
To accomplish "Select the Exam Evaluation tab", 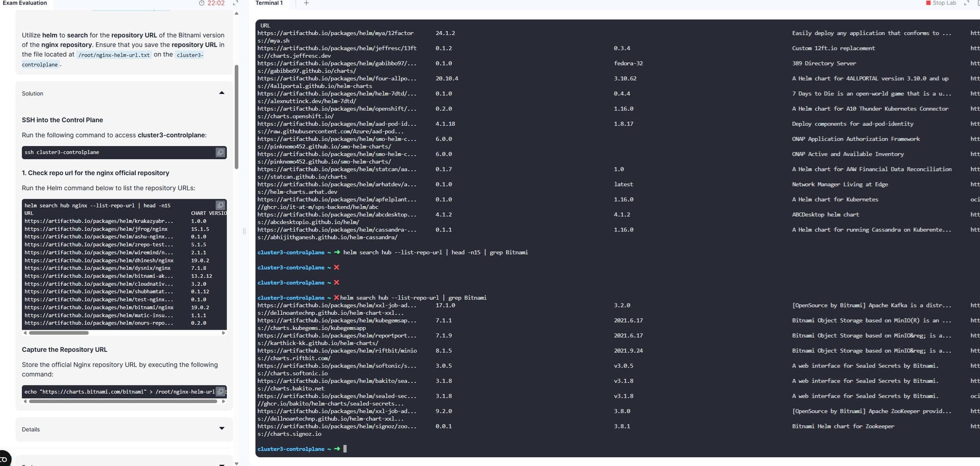I will (x=24, y=3).
